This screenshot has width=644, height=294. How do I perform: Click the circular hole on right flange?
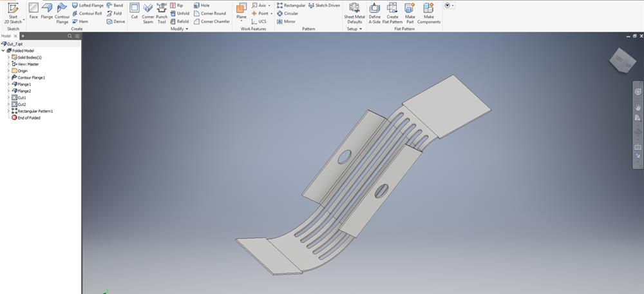381,191
